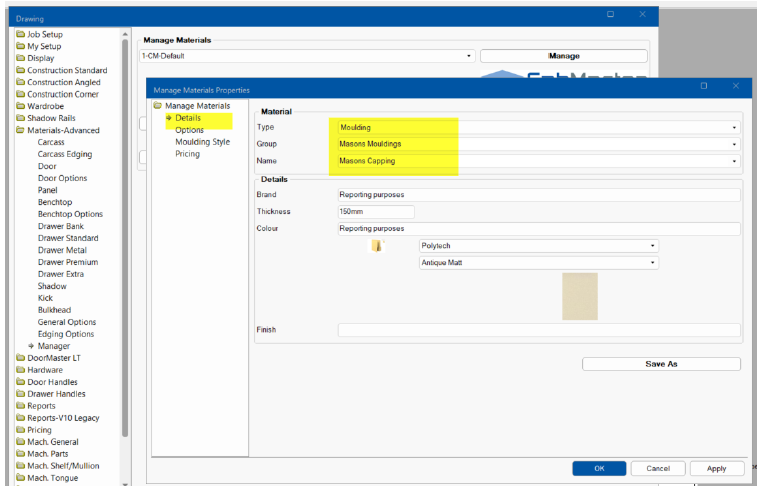Select Drawer Extra item
The height and width of the screenshot is (486, 757).
click(60, 274)
